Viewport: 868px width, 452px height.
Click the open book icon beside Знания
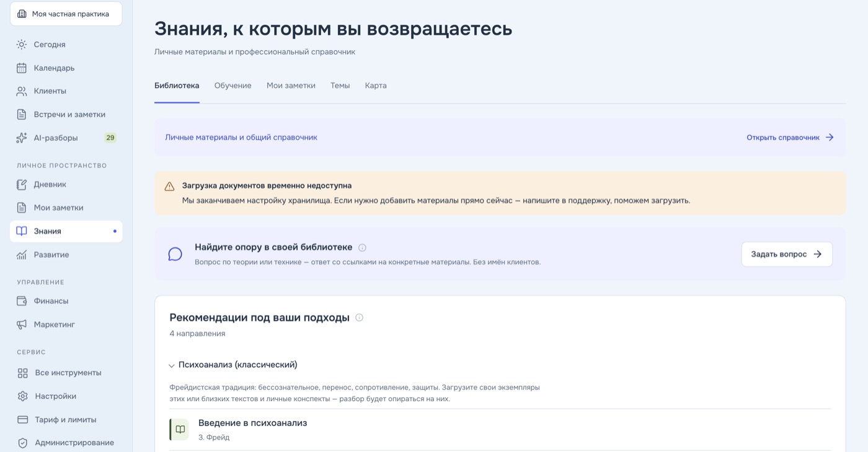[22, 231]
